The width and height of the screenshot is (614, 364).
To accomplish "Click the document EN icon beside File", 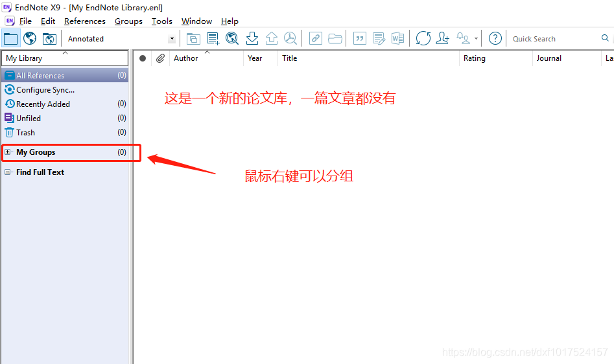I will [x=10, y=21].
